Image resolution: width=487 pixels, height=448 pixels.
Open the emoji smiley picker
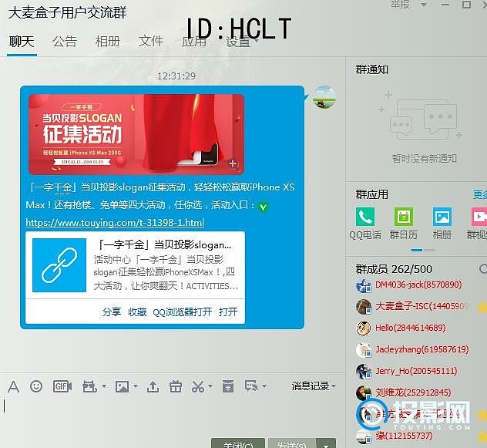click(x=36, y=386)
